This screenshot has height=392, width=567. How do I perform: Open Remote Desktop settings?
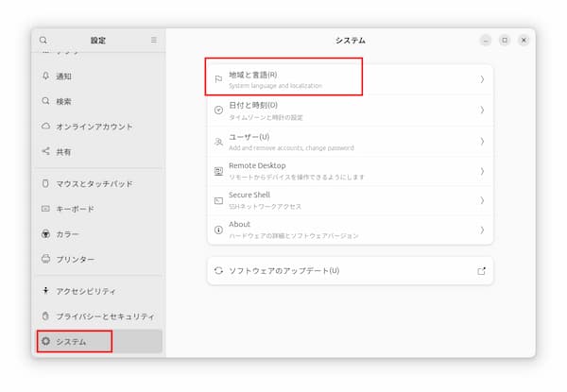350,171
